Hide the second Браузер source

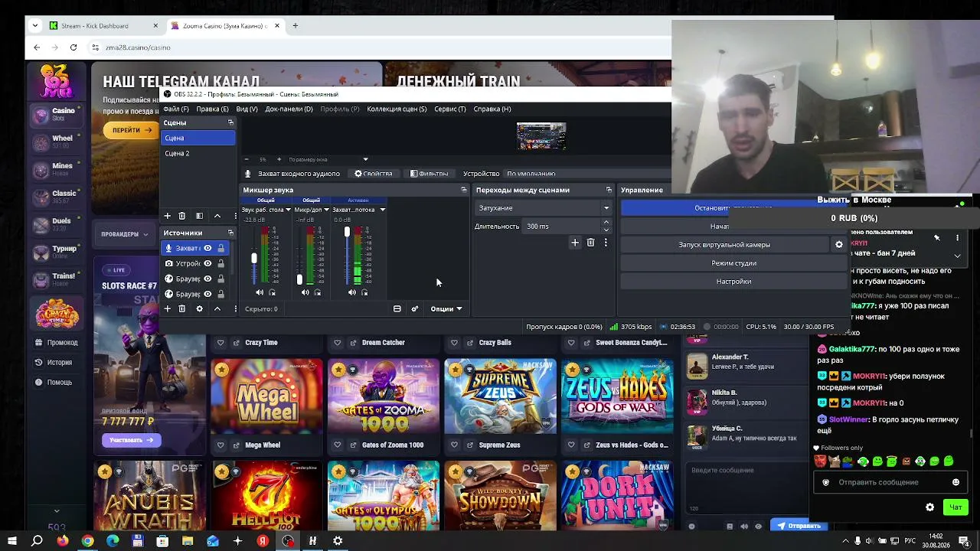click(207, 294)
